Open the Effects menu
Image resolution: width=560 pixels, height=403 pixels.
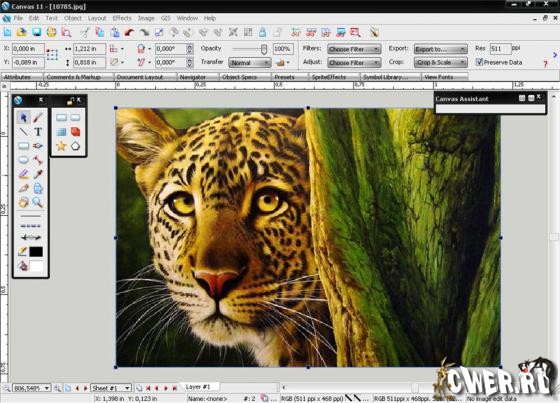(122, 18)
